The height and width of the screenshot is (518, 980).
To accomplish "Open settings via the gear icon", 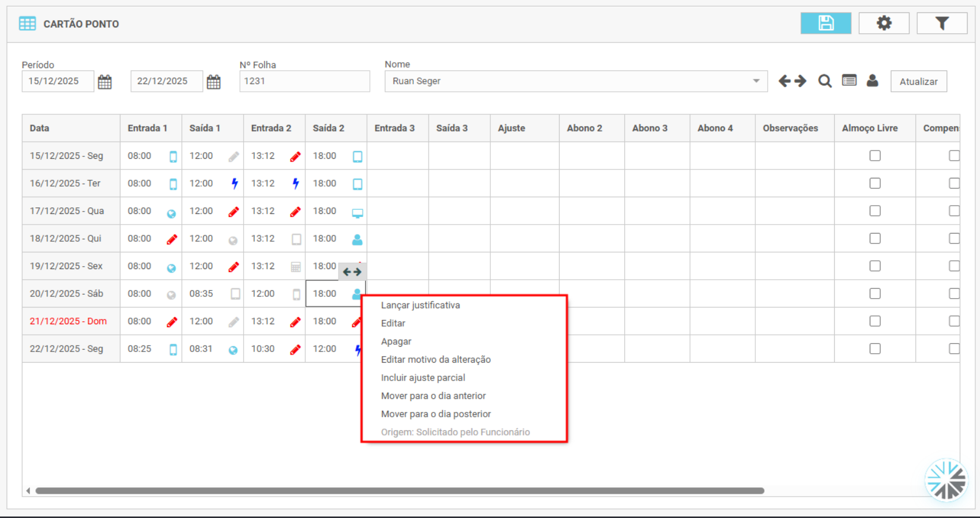I will click(x=883, y=23).
